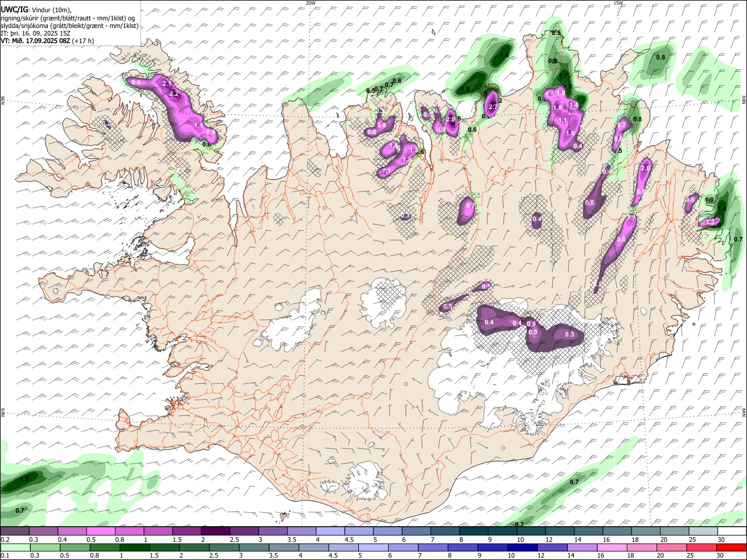The image size is (747, 560).
Task: Pick the snow-scale swatch starting at 6
Action: tap(416, 531)
